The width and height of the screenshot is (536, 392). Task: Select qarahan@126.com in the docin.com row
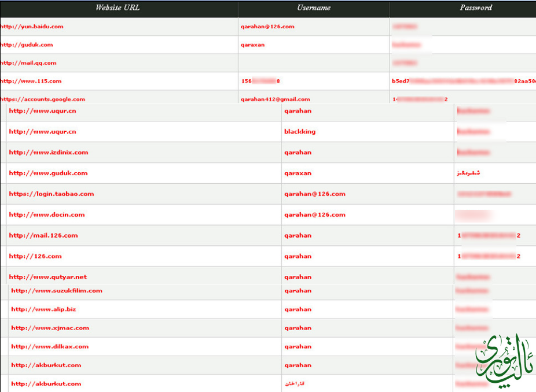tap(315, 215)
